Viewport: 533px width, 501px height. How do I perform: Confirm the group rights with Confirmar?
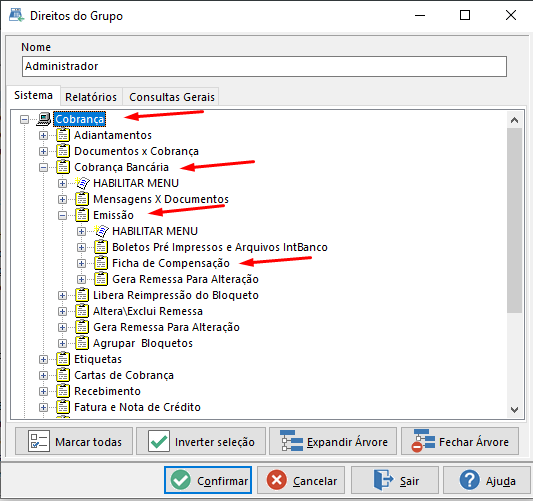pos(208,480)
